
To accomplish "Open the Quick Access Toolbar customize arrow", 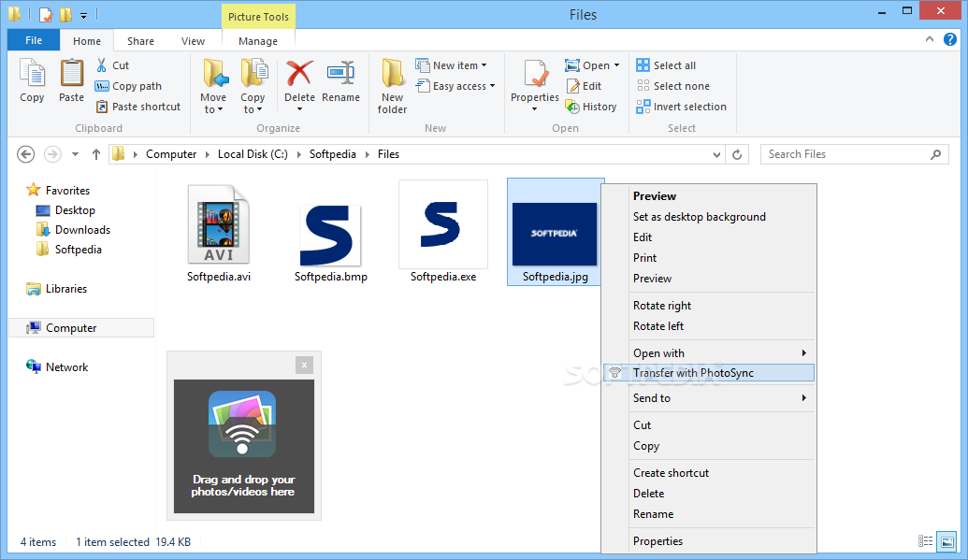I will pos(83,15).
